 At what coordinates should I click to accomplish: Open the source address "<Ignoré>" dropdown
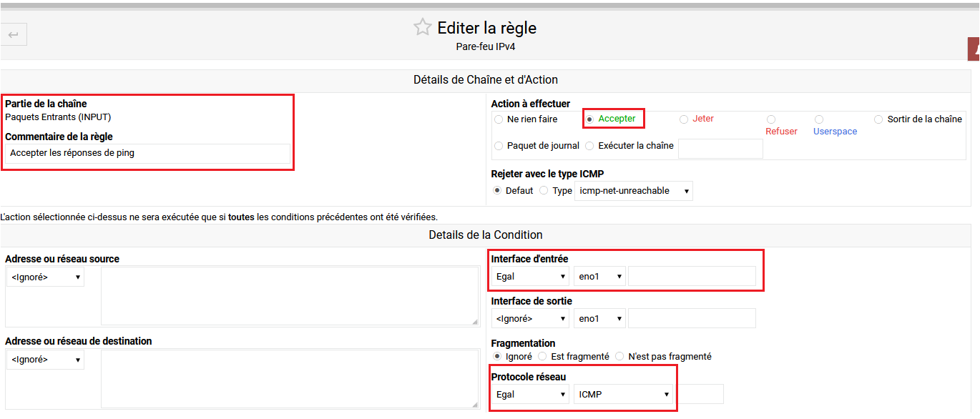pos(45,276)
